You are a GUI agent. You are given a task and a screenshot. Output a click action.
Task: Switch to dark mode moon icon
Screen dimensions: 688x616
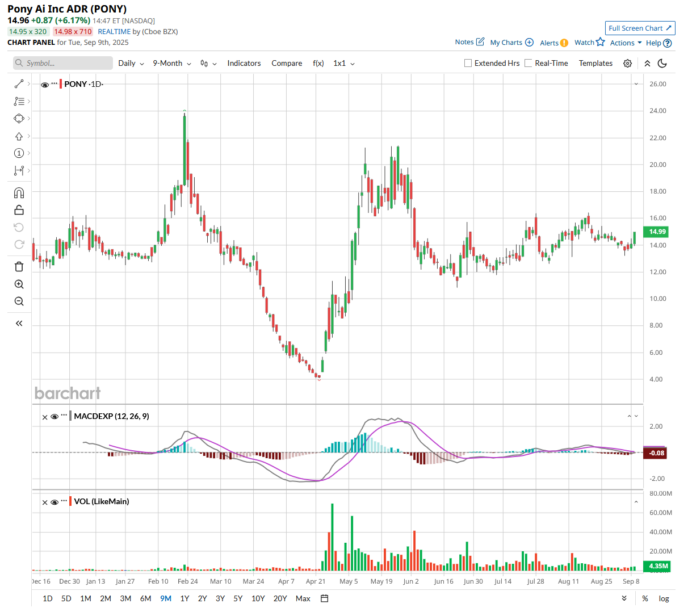point(662,64)
